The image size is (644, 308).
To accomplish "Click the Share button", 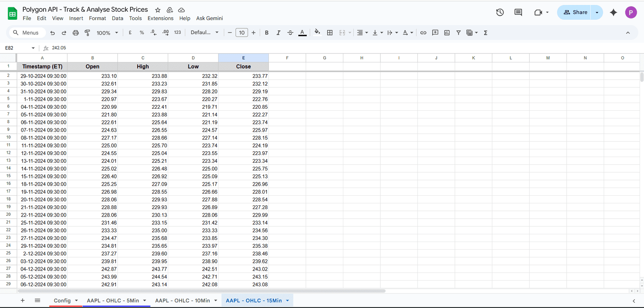I will [575, 12].
